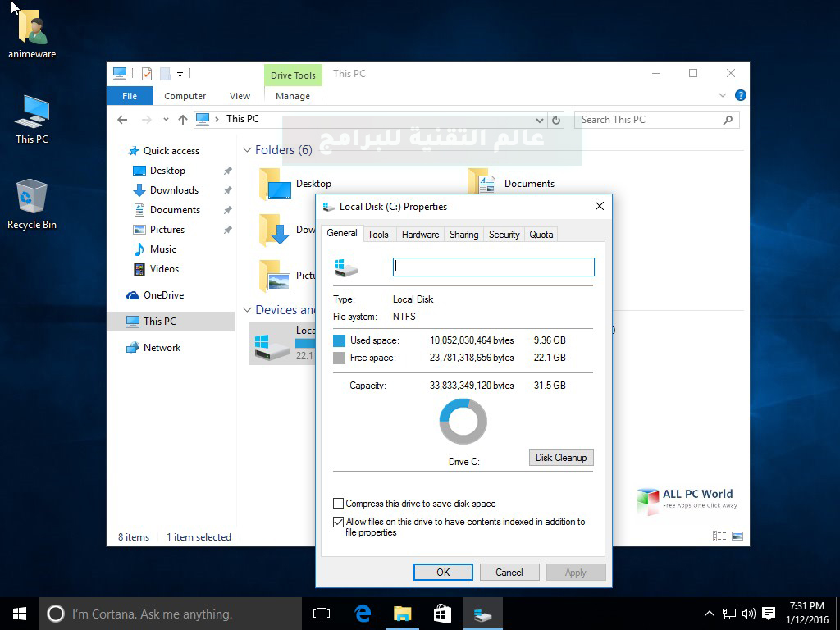The width and height of the screenshot is (840, 630).
Task: Click the Disk Cleanup button
Action: [x=560, y=457]
